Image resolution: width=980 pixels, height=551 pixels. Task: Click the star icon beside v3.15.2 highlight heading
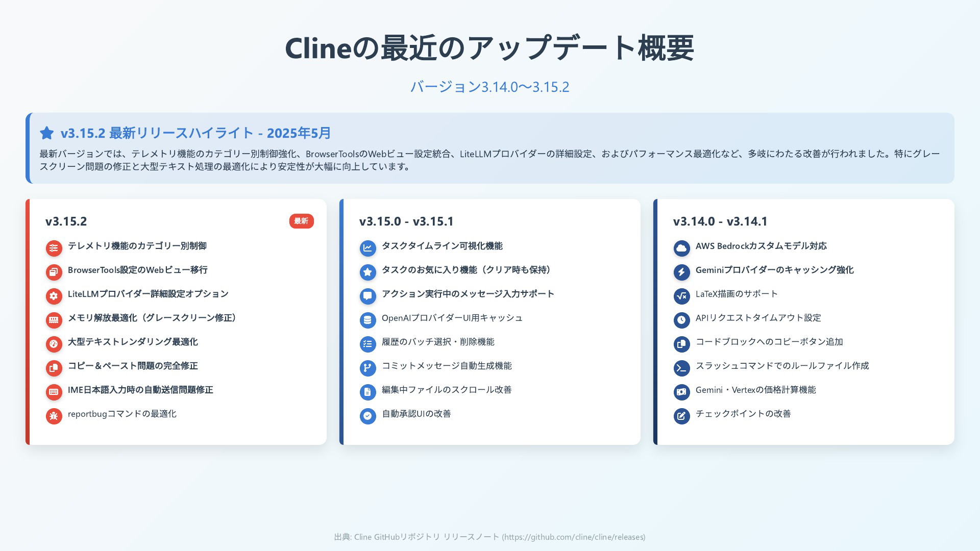47,133
